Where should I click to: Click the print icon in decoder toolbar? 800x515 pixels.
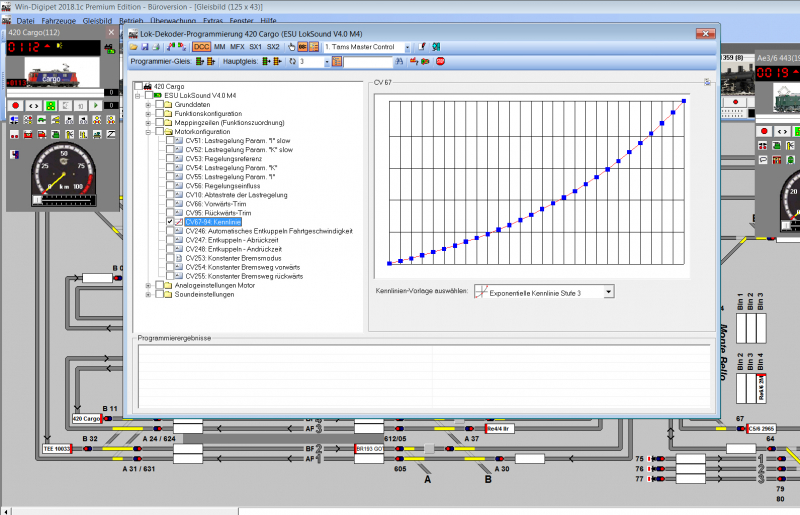158,47
